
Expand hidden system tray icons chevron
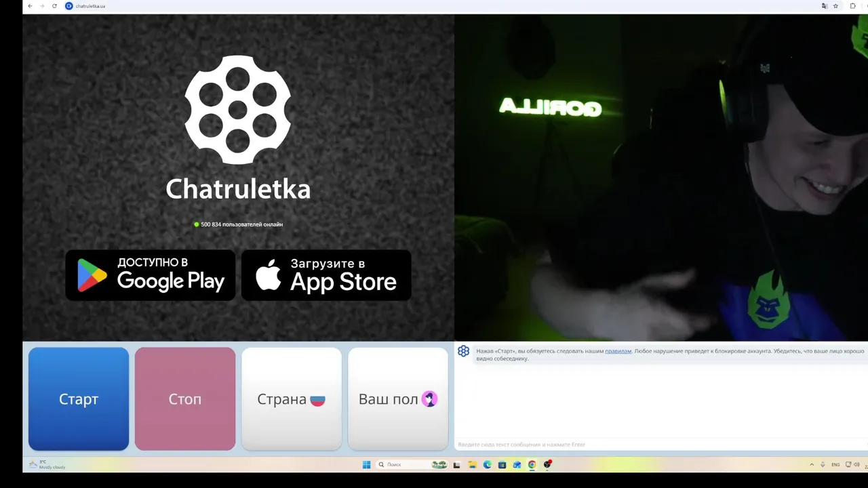click(812, 464)
